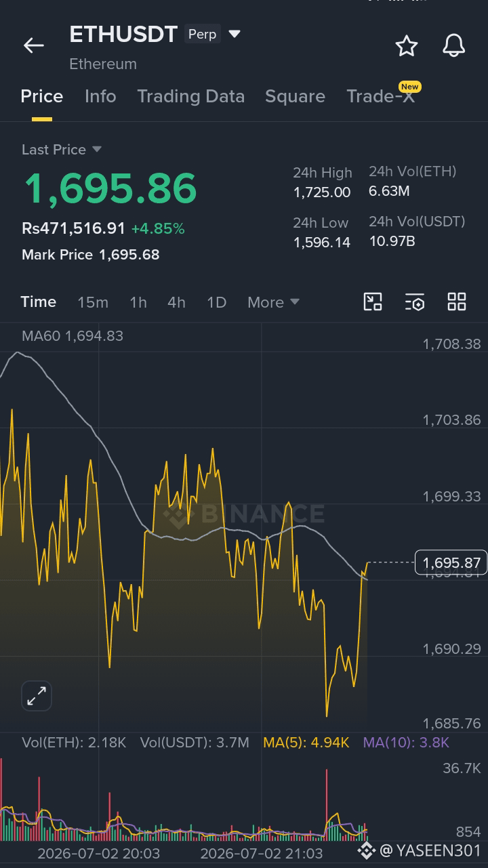Tap the 24h High 1,725.00 value

click(x=322, y=192)
